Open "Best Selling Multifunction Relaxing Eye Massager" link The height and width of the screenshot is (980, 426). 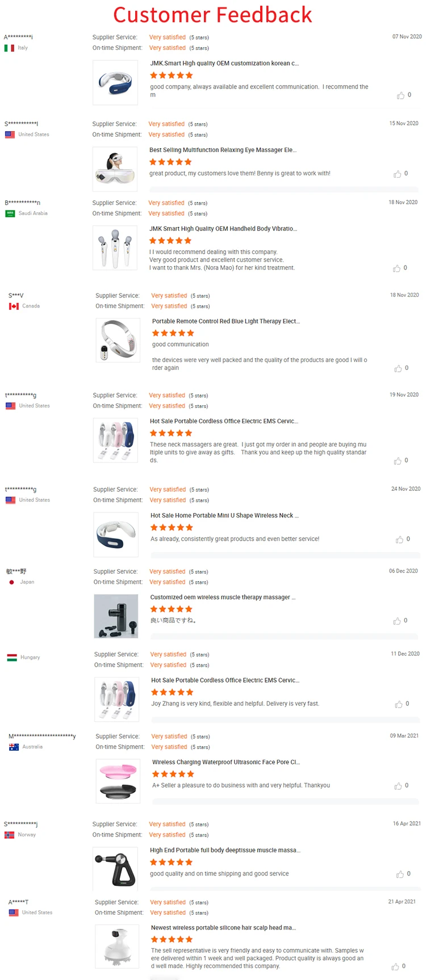223,150
